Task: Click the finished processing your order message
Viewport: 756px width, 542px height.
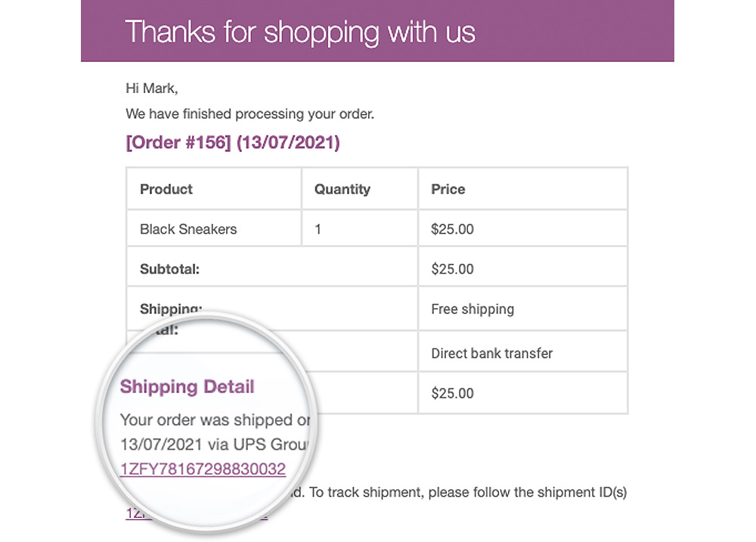Action: pyautogui.click(x=249, y=114)
